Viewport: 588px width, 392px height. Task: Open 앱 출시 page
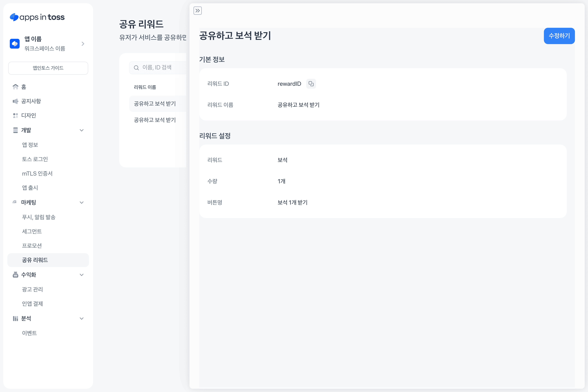(x=48, y=188)
